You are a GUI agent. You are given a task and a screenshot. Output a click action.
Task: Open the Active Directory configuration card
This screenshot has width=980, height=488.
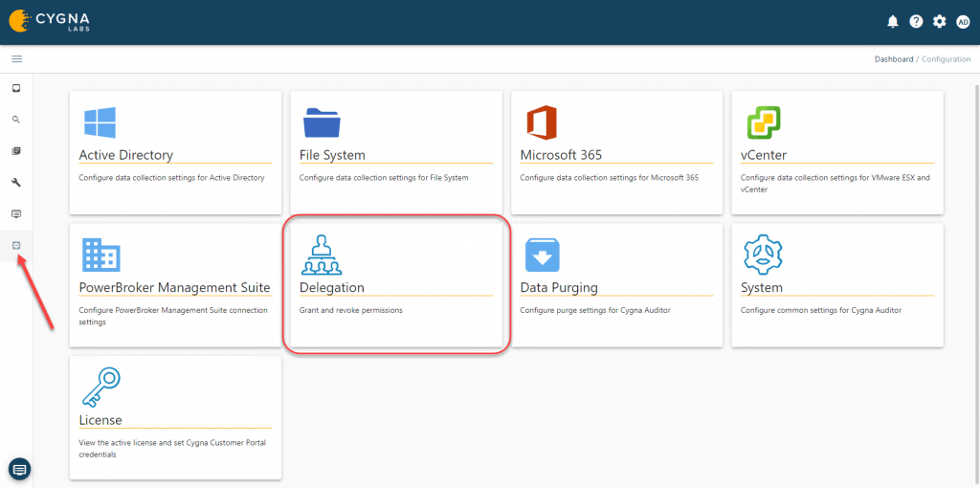tap(176, 153)
